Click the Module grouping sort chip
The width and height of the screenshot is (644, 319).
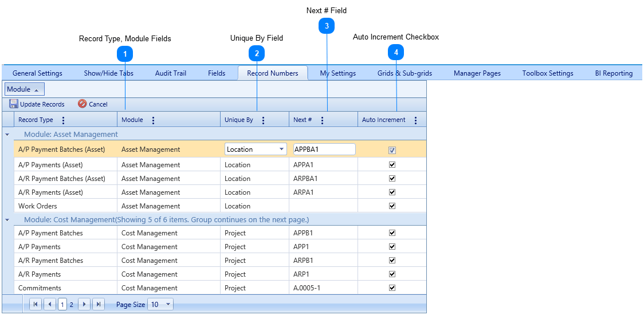(25, 89)
